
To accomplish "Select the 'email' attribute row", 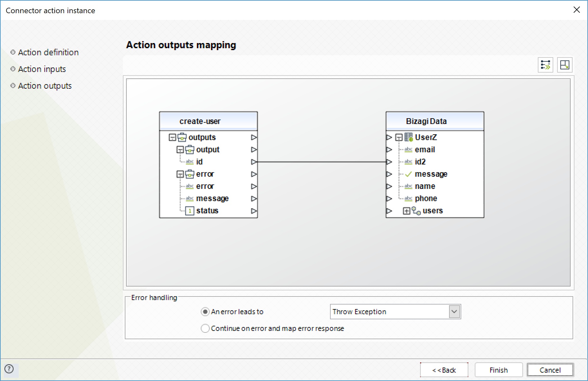I will [425, 149].
